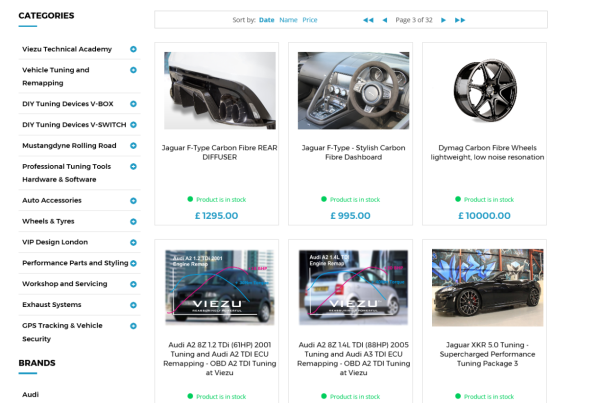Open Jaguar XKR 5.0 Tuning Package 3 title
This screenshot has width=600, height=403.
pyautogui.click(x=487, y=354)
